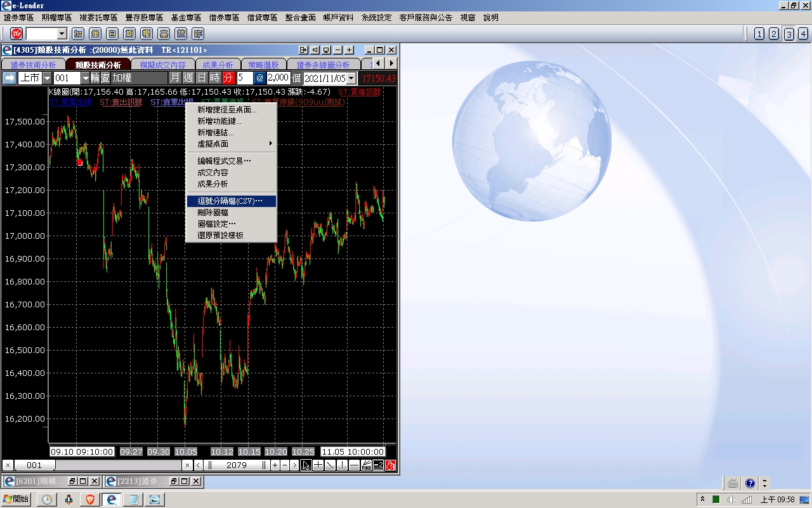Viewport: 812px width, 508px height.
Task: Switch to 證券技術分析 tab
Action: [33, 65]
